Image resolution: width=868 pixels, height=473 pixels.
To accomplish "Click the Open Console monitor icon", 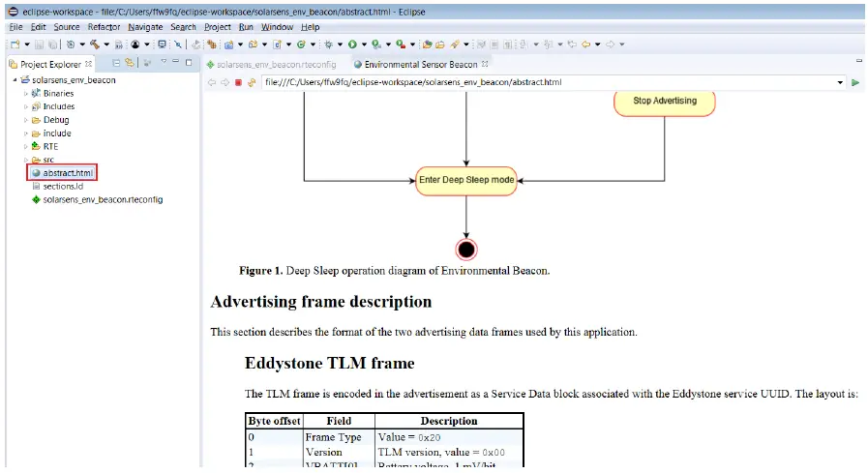I will click(x=162, y=44).
